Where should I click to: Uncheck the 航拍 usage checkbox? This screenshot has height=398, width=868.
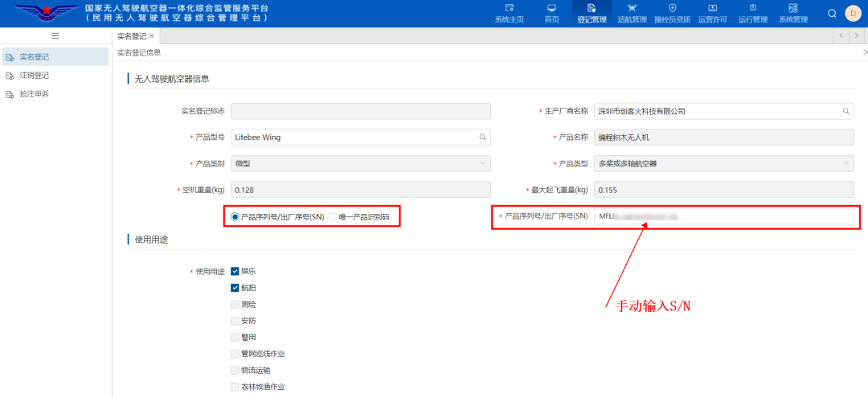[235, 288]
